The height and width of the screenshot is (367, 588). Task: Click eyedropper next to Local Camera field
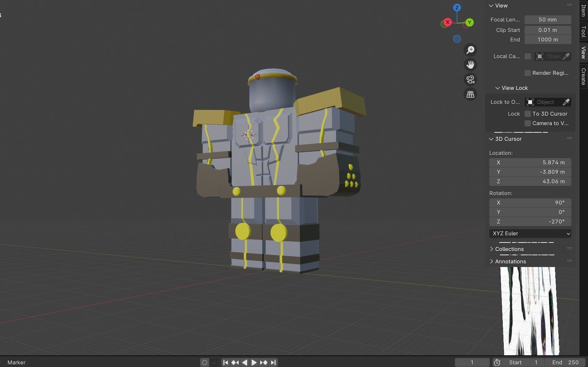coord(566,56)
